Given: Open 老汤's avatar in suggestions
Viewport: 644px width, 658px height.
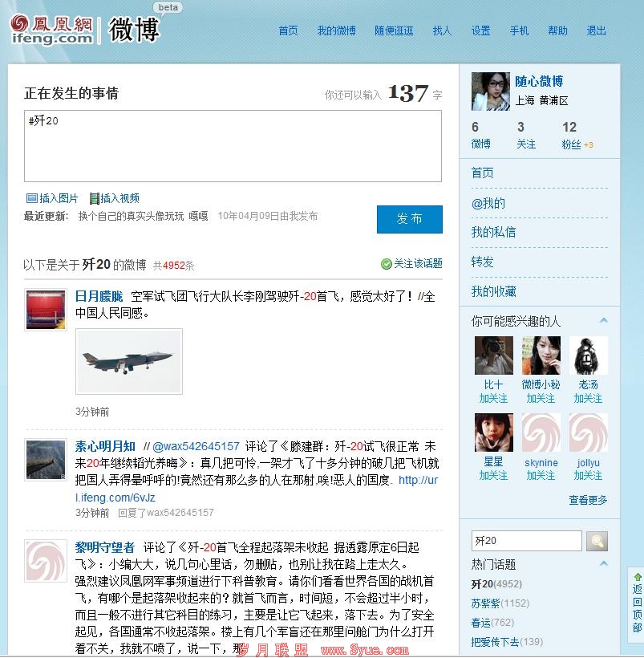Looking at the screenshot, I should (x=588, y=355).
